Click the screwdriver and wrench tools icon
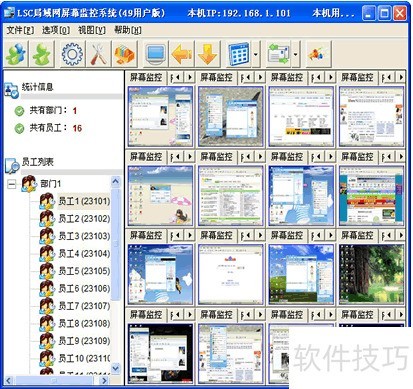Screen dimensions: 413x389 click(x=98, y=54)
